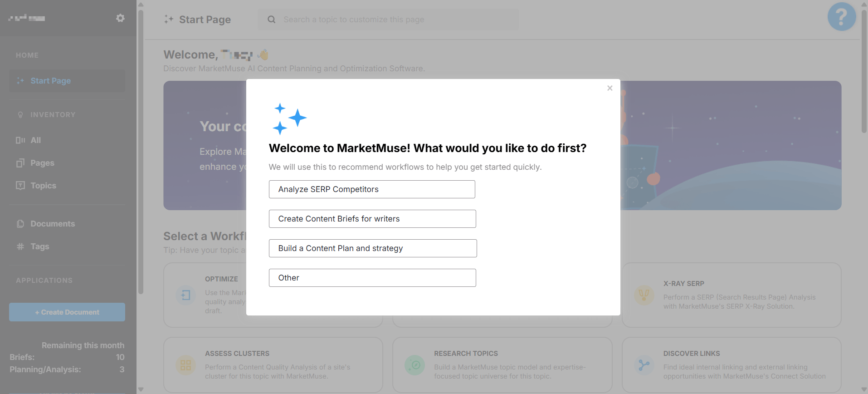Screen dimensions: 868x394
Task: Click the Planning/Analysis remaining count
Action: coord(122,369)
